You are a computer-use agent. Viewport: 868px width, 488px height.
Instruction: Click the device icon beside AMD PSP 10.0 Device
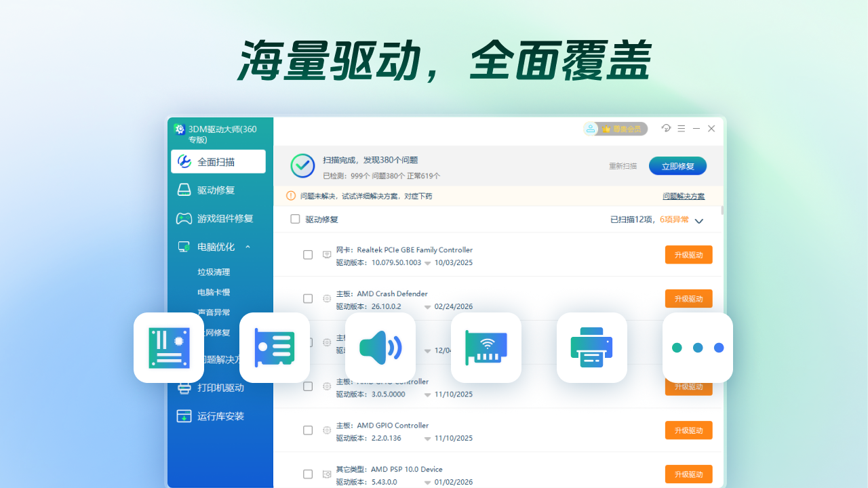pyautogui.click(x=327, y=474)
